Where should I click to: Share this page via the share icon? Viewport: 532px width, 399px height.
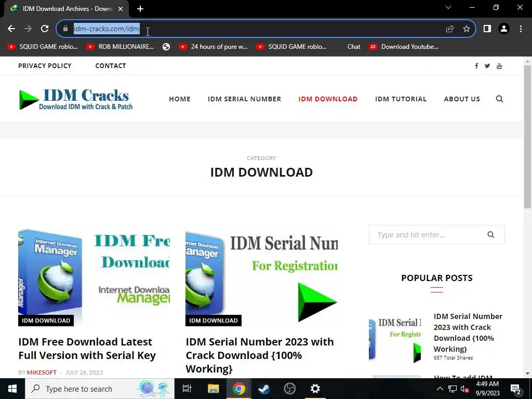click(450, 29)
